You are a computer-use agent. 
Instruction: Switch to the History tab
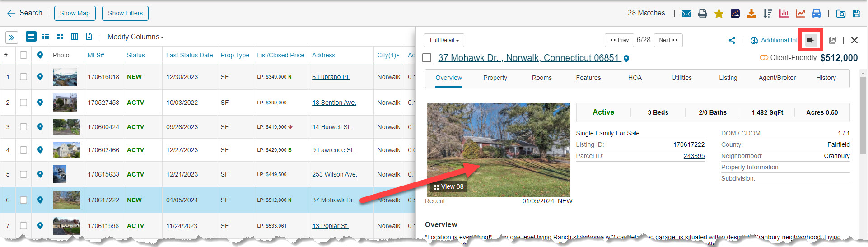826,78
